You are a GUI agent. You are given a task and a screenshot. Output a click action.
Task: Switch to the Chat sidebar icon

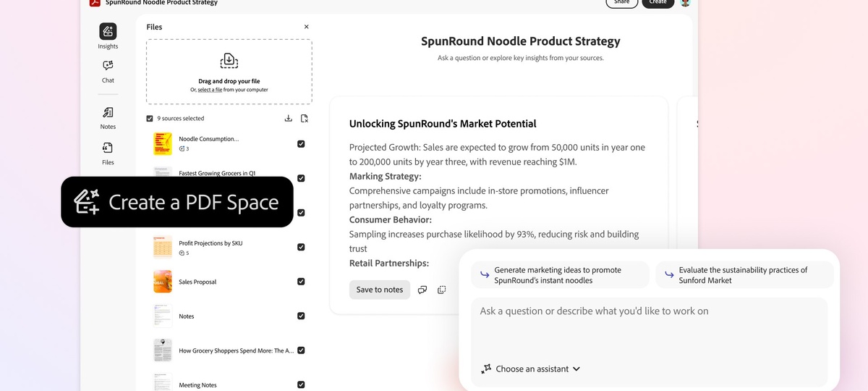(x=108, y=66)
